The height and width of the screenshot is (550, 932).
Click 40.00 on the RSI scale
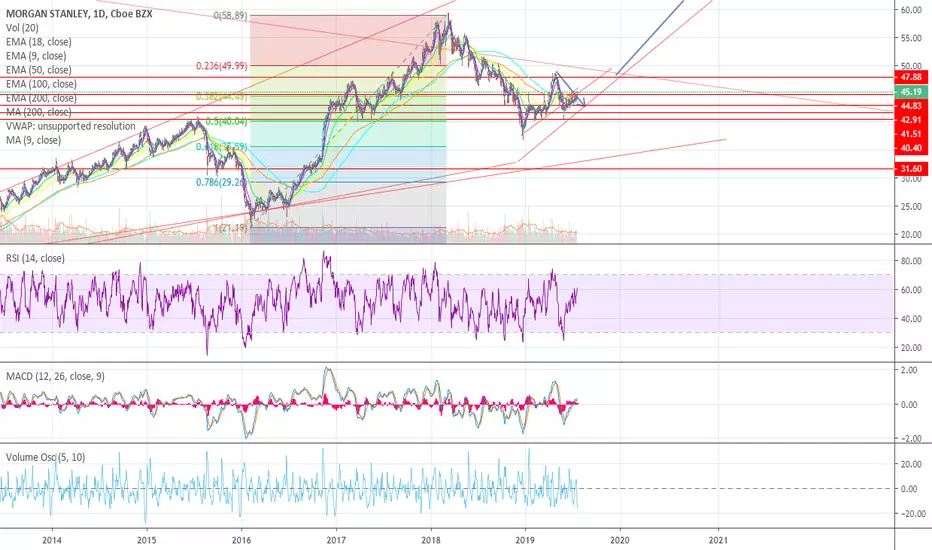(x=911, y=319)
